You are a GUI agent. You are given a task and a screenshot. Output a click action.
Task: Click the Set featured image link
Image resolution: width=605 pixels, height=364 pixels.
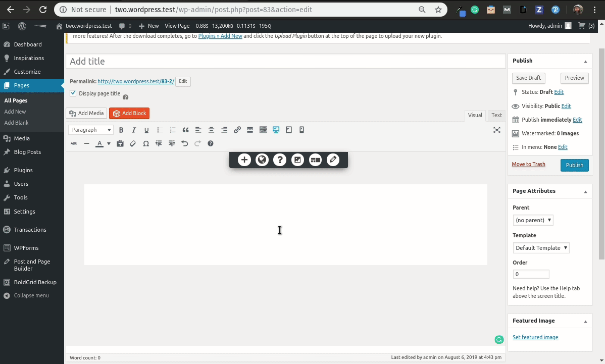click(535, 337)
